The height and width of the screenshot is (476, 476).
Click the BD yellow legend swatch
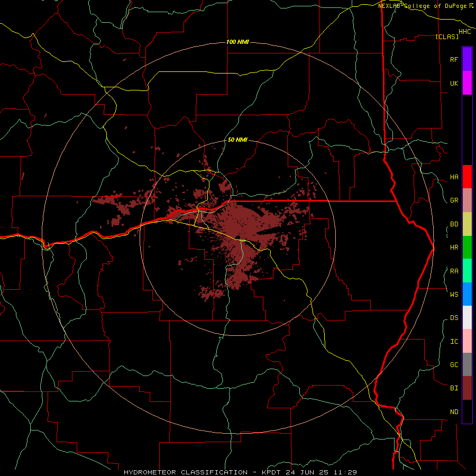click(x=467, y=224)
